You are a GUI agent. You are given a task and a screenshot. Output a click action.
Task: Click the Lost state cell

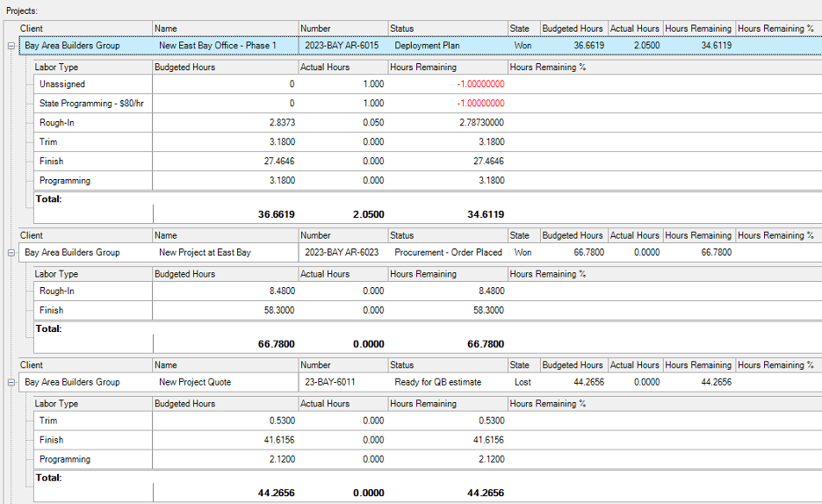(523, 382)
